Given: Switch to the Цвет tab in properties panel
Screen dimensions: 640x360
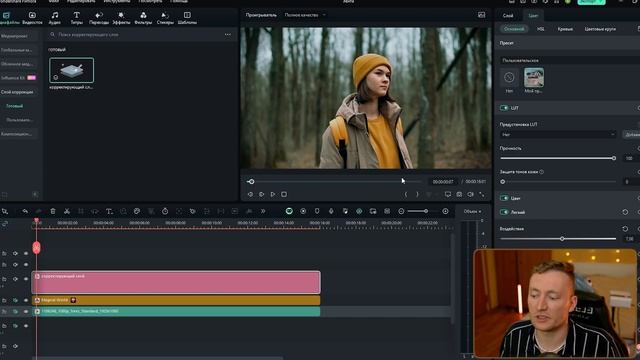Looking at the screenshot, I should coord(533,16).
